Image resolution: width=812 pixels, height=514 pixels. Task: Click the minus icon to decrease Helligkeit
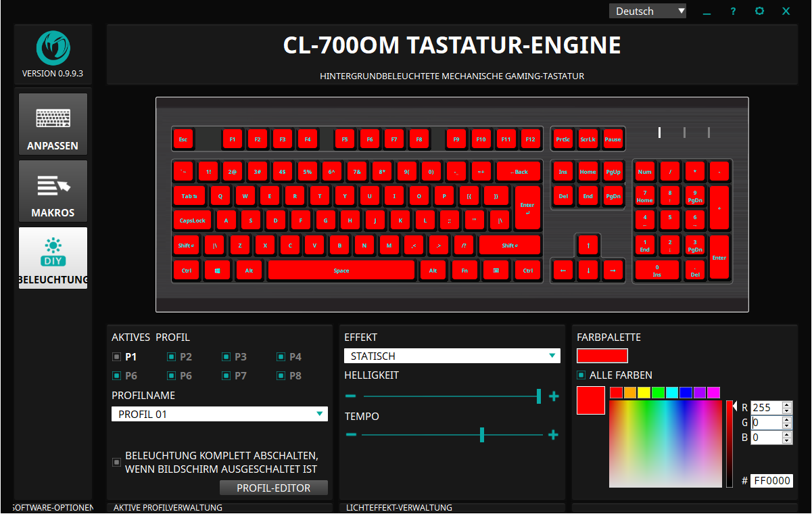coord(350,396)
